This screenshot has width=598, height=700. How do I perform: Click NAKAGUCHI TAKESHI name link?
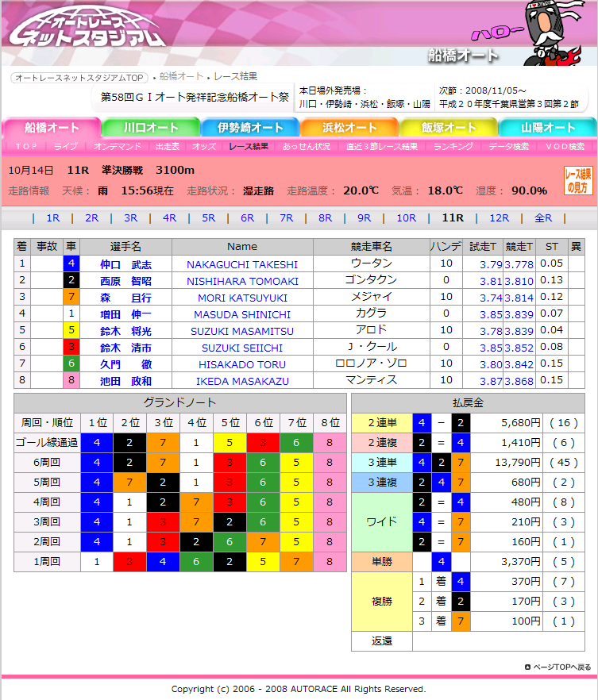click(242, 265)
